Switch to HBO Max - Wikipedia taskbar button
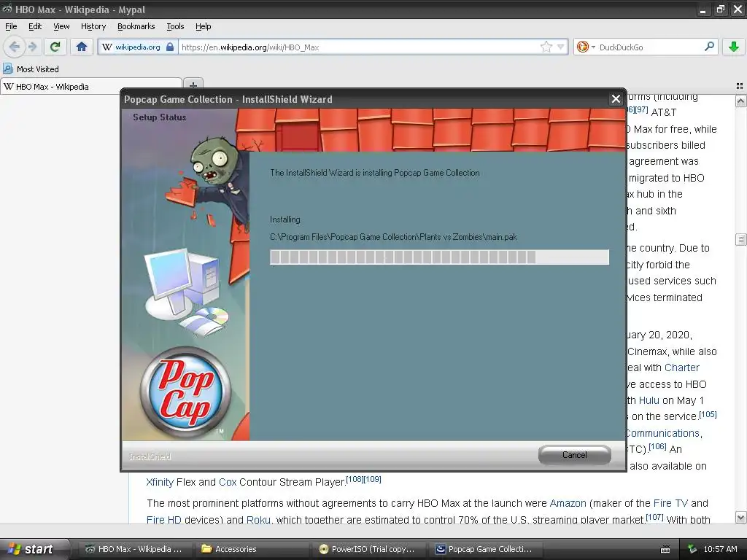 pyautogui.click(x=134, y=549)
